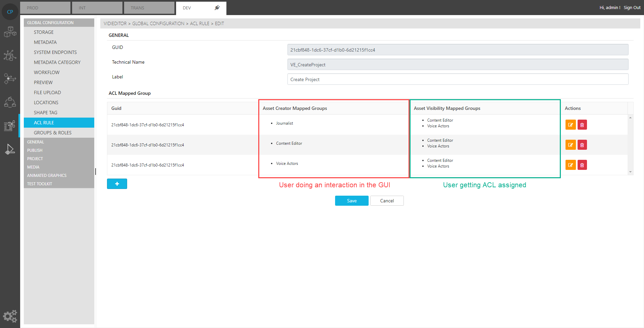Click the plug icon on DEV tab

pos(217,8)
